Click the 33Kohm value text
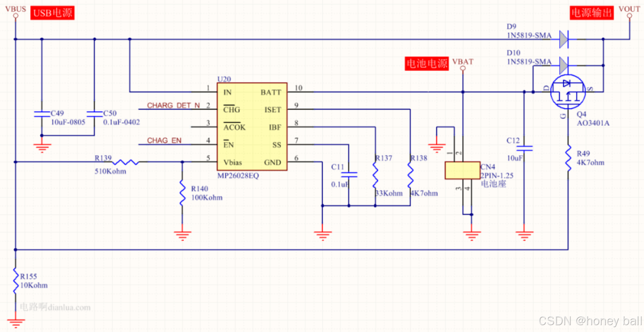 [389, 193]
